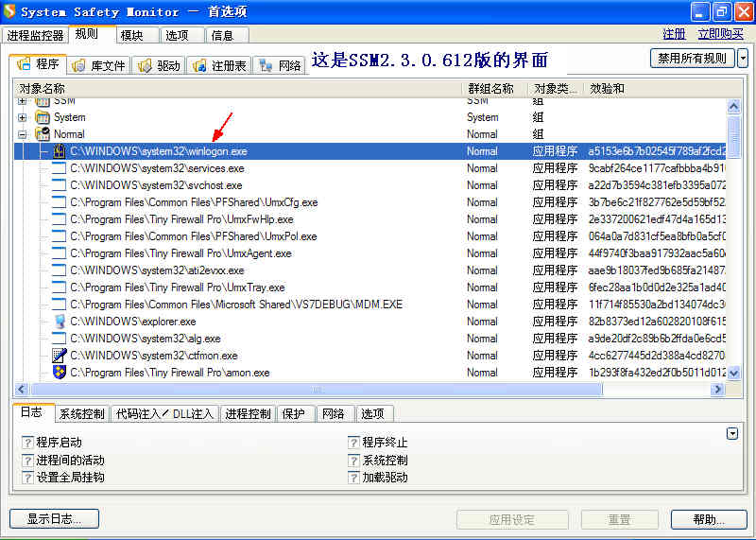
Task: Click horizontal scrollbar left arrow
Action: coord(22,389)
